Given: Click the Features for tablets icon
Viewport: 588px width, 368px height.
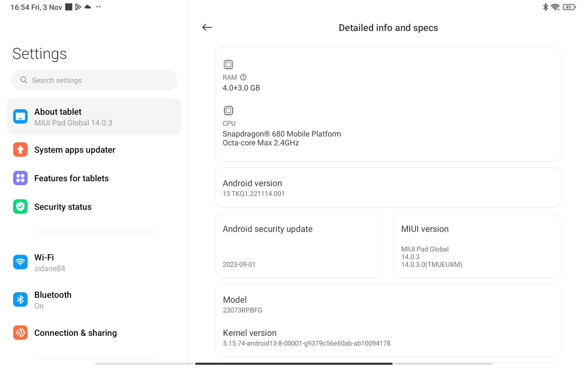Looking at the screenshot, I should coord(20,178).
